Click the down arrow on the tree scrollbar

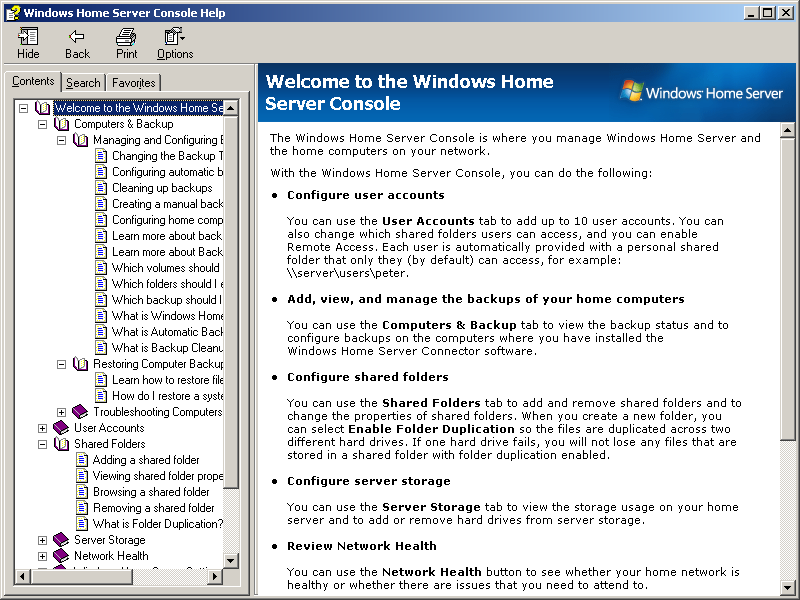coord(231,561)
